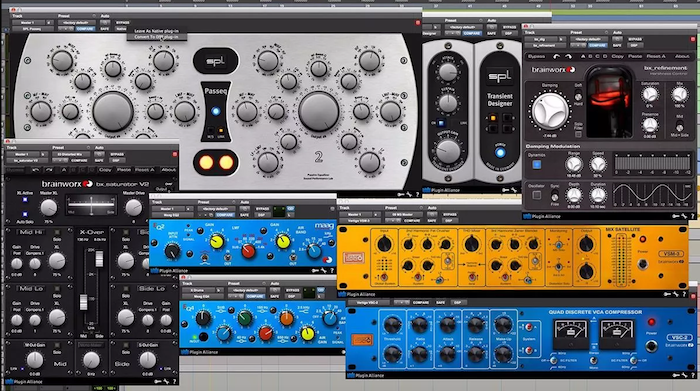Click the redo arrow in bx_refinement toolbar
This screenshot has height=391, width=700.
point(568,57)
